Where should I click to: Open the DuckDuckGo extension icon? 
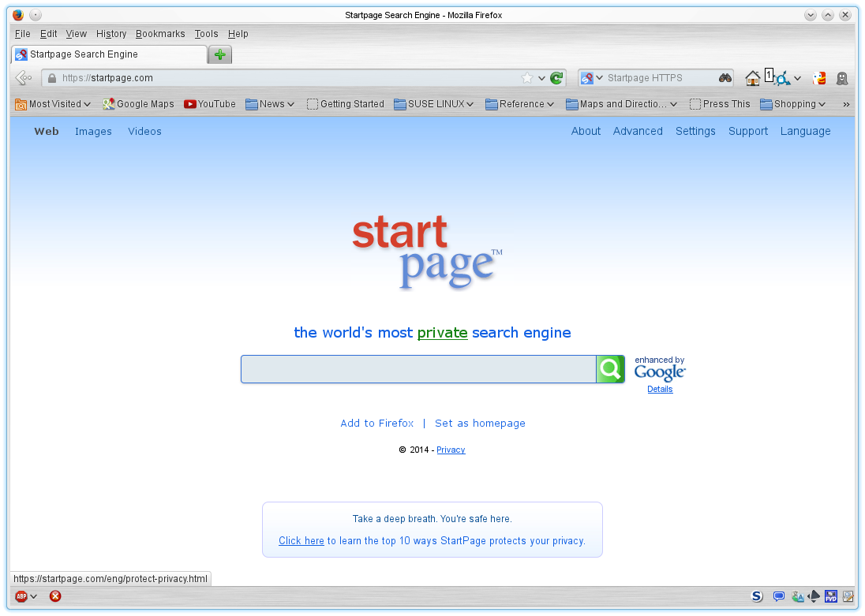819,78
